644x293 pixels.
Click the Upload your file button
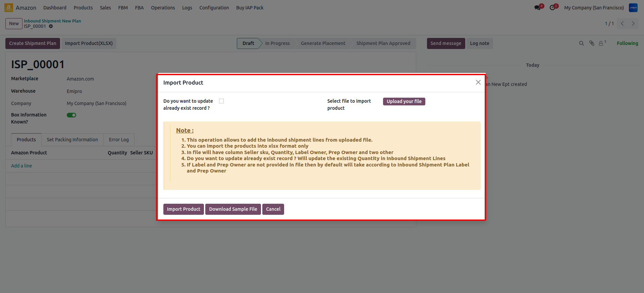click(x=404, y=101)
